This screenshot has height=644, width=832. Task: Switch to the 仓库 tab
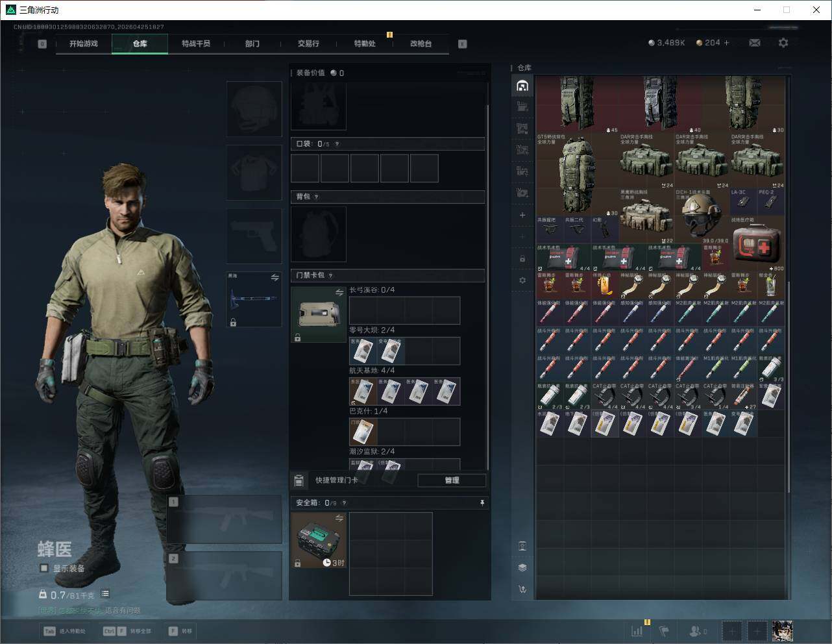(140, 43)
